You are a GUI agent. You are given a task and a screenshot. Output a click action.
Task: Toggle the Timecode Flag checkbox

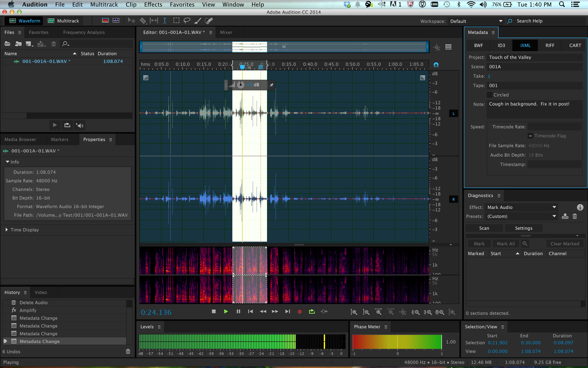click(530, 136)
